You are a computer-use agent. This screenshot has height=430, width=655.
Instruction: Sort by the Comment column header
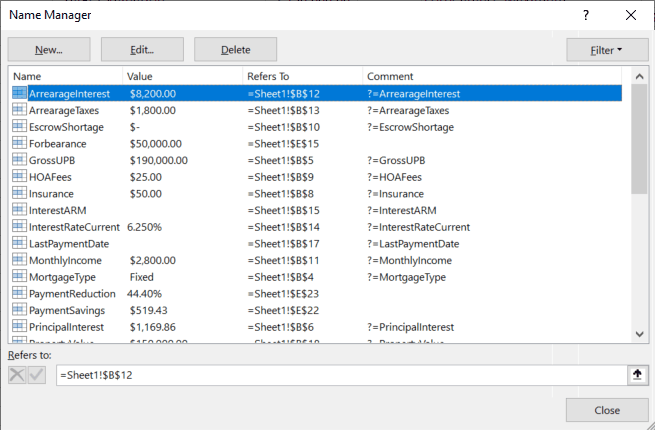492,76
